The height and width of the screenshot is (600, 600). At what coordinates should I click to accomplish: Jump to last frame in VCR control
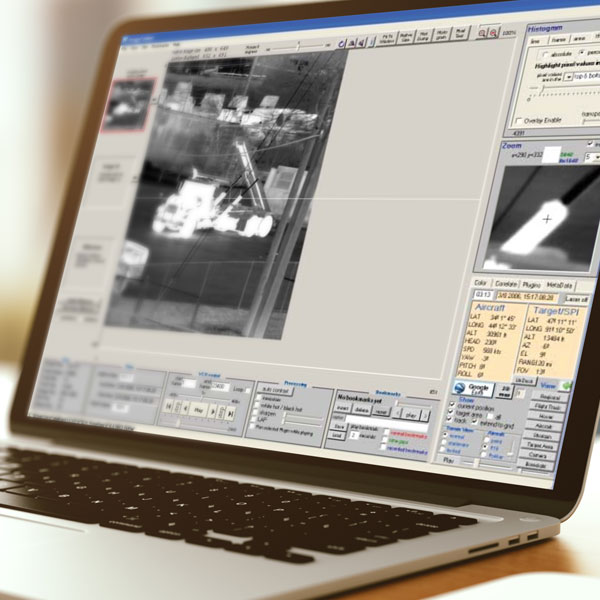[x=231, y=410]
